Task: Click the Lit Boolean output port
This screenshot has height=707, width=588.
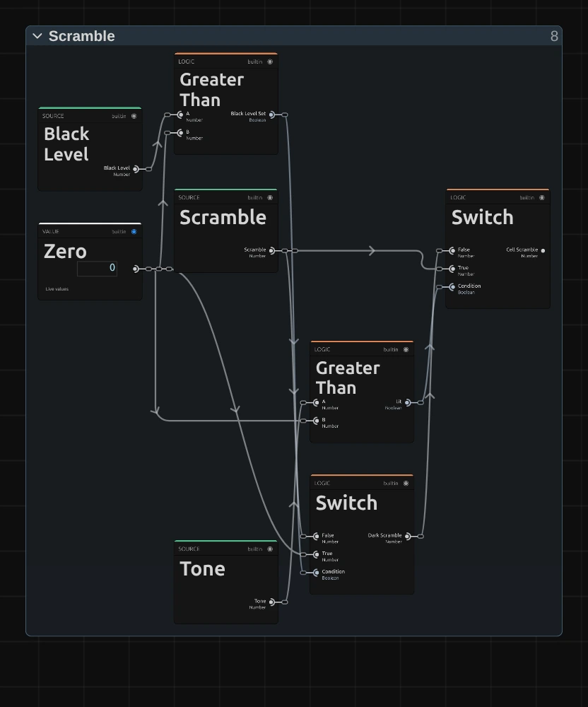Action: pos(408,403)
